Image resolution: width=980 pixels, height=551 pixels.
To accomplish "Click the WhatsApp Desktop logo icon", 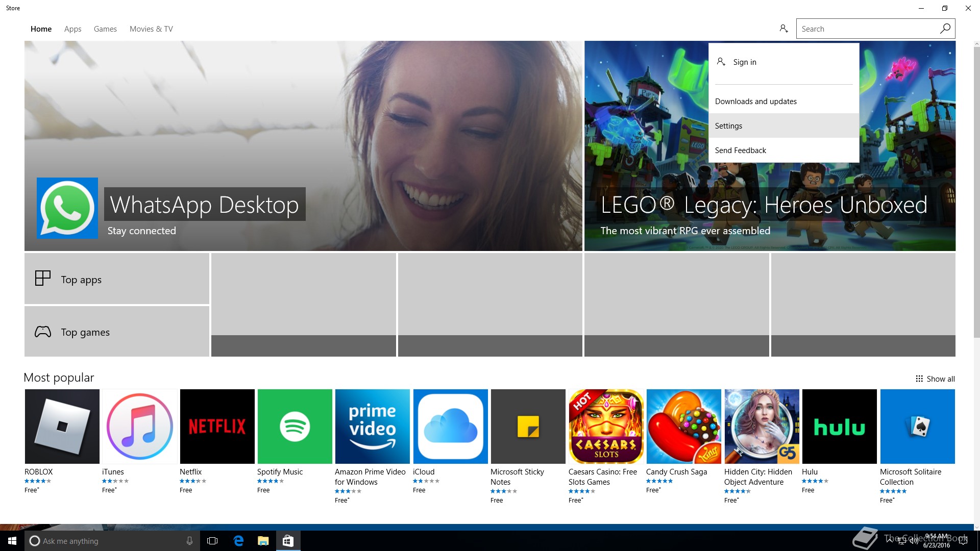I will 67,208.
